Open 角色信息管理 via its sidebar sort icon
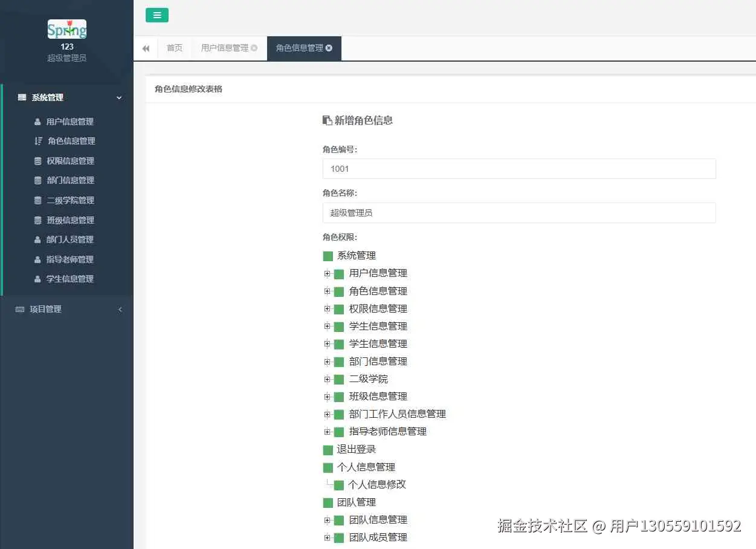 pos(38,141)
